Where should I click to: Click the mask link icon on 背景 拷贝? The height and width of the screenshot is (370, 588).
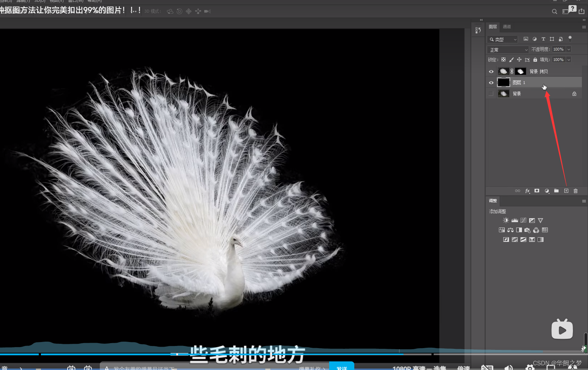pos(512,71)
